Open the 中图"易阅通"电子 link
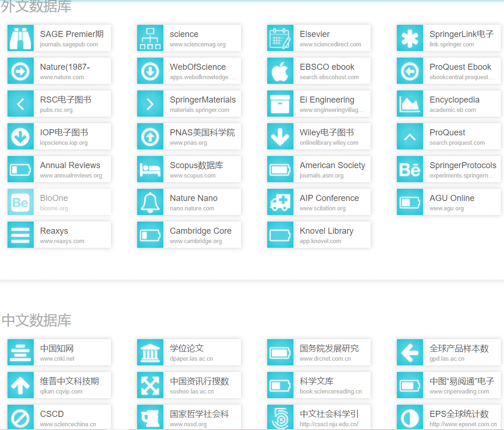Image resolution: width=504 pixels, height=430 pixels. [449, 385]
